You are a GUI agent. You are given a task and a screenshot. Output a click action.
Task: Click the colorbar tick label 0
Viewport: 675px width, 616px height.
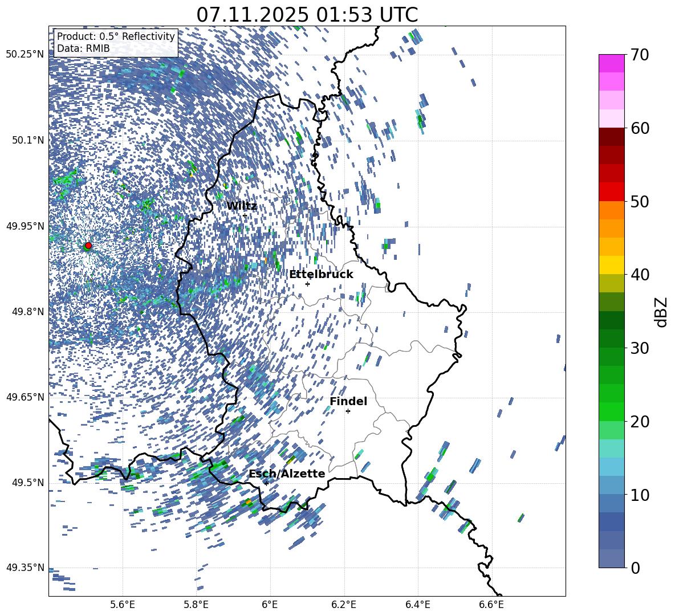635,568
